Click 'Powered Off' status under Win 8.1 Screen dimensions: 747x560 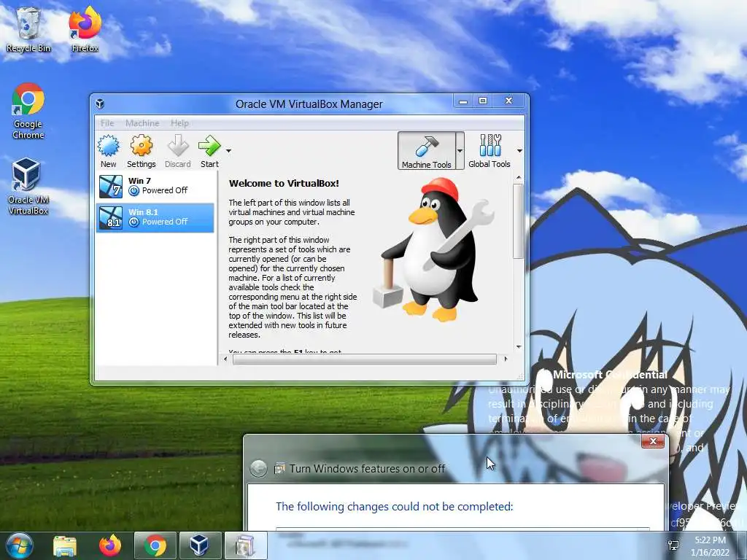pos(165,222)
